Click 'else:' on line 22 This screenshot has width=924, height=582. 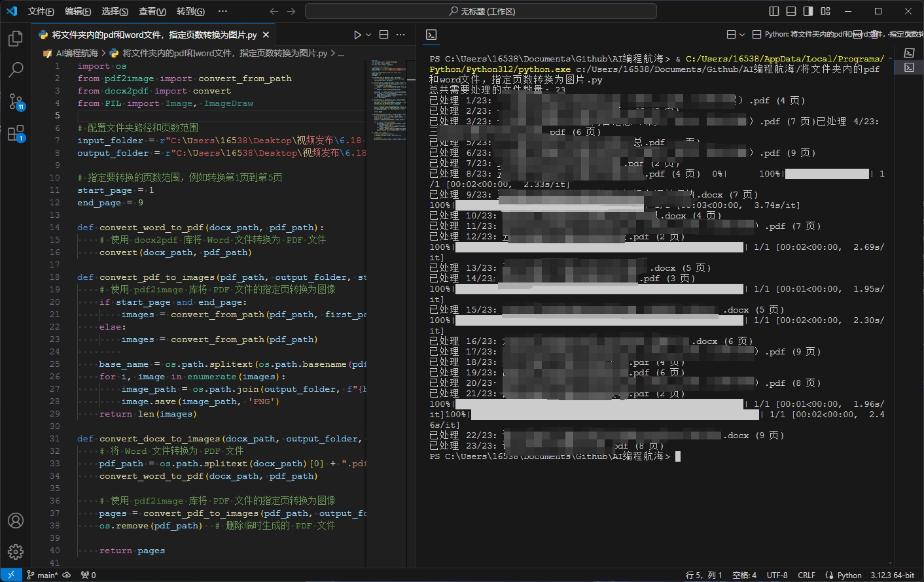pyautogui.click(x=113, y=327)
